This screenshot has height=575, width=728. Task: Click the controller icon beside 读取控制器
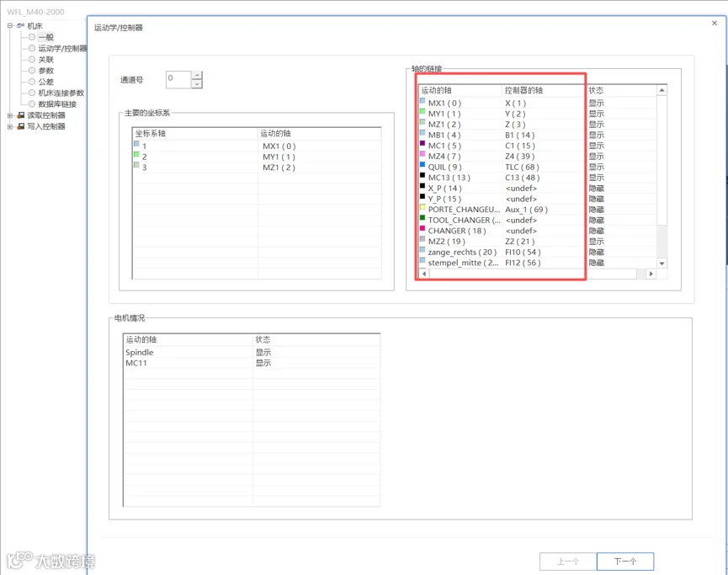(21, 115)
